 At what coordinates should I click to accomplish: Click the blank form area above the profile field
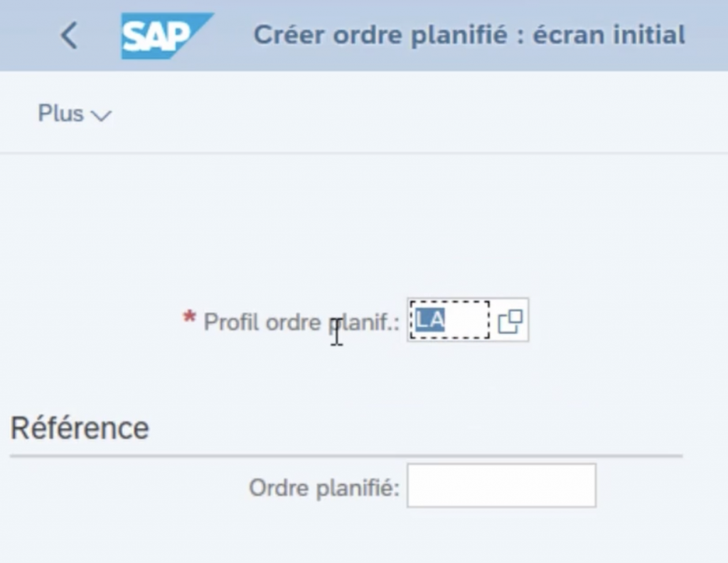click(x=355, y=227)
